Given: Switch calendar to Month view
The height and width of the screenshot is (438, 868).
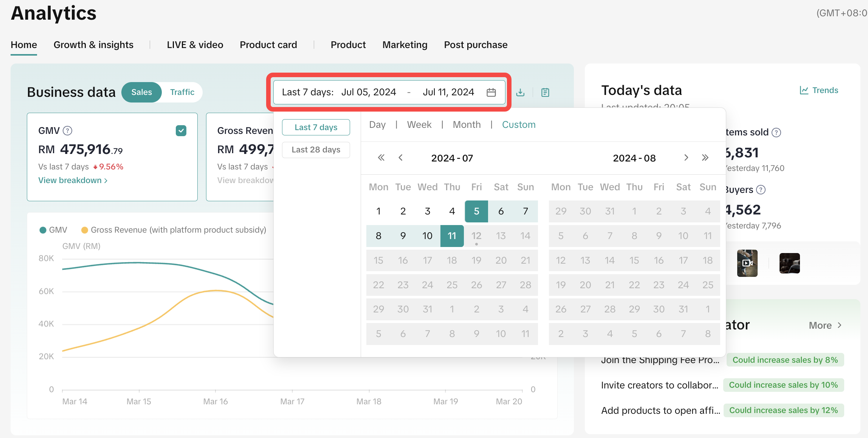Looking at the screenshot, I should (467, 125).
